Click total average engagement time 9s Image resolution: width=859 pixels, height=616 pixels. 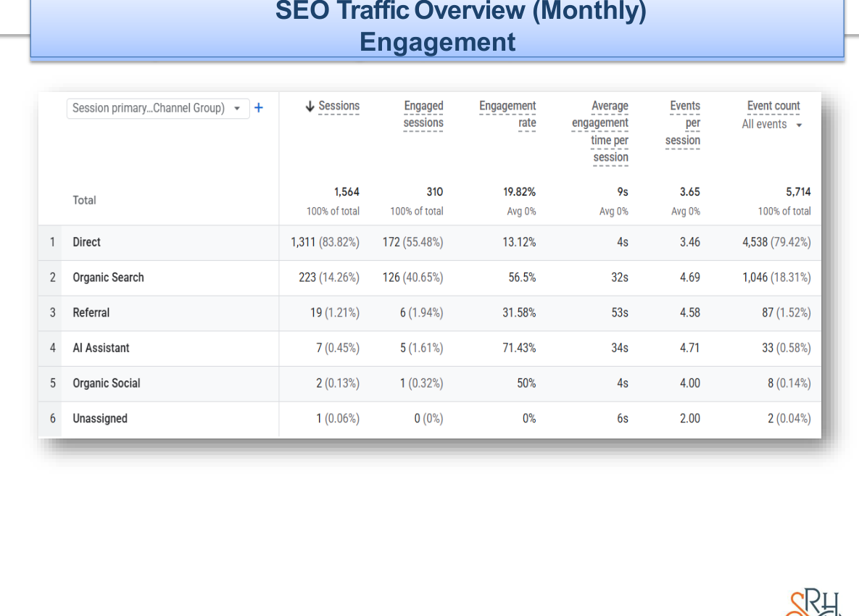[623, 191]
